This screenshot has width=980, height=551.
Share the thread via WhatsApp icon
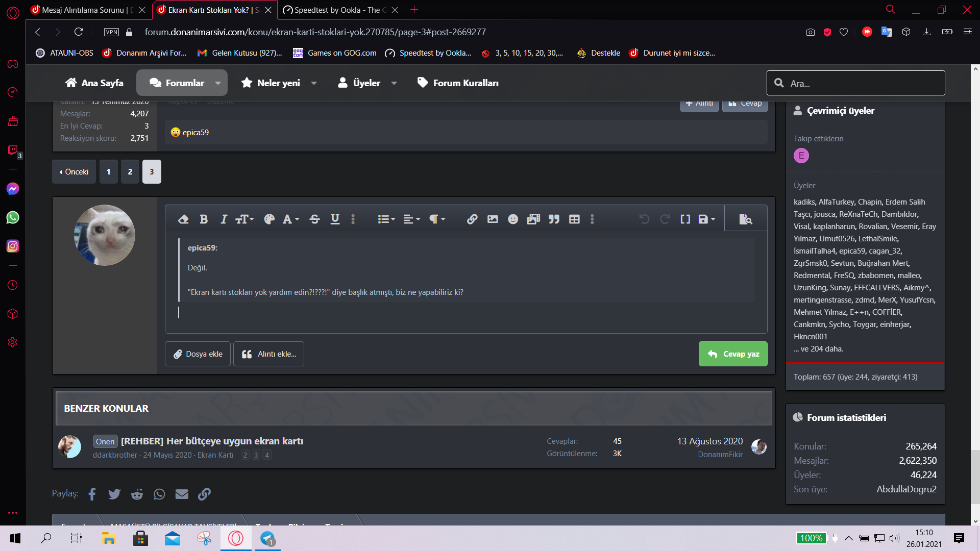coord(159,494)
